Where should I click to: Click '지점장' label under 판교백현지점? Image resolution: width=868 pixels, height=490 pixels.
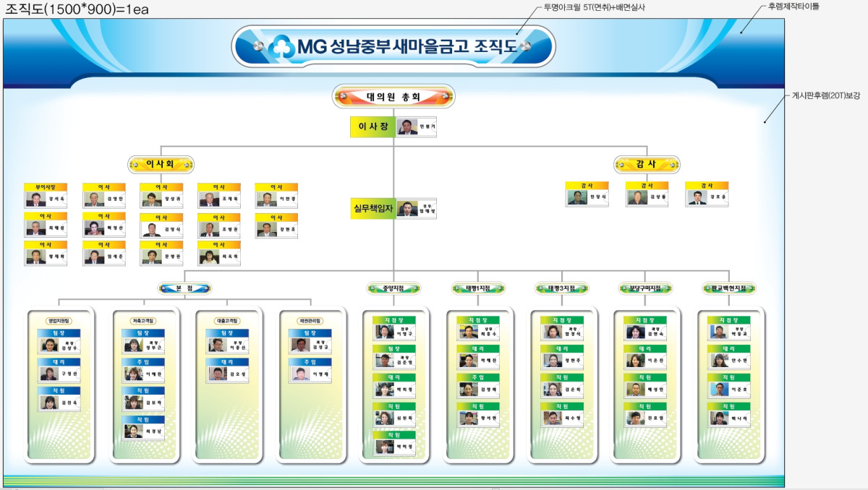(x=729, y=320)
